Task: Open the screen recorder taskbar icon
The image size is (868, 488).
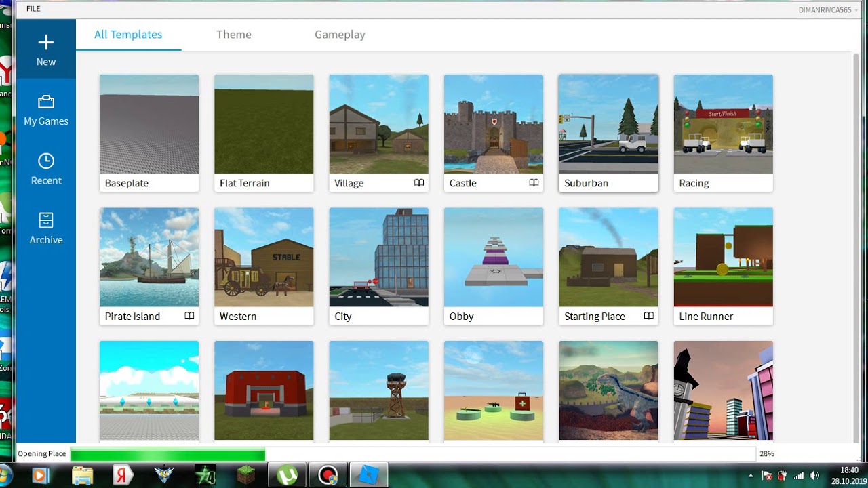Action: click(x=328, y=475)
